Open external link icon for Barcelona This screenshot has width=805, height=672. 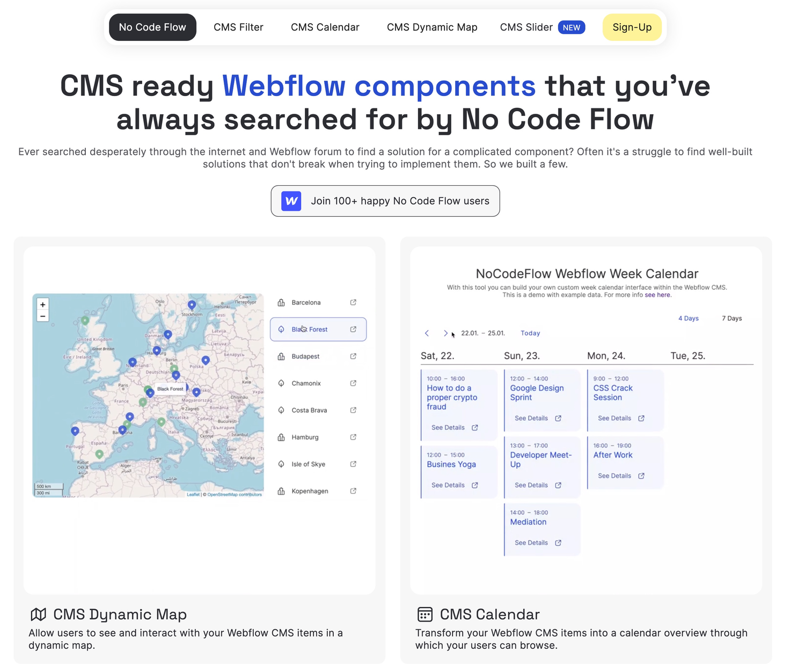coord(353,303)
